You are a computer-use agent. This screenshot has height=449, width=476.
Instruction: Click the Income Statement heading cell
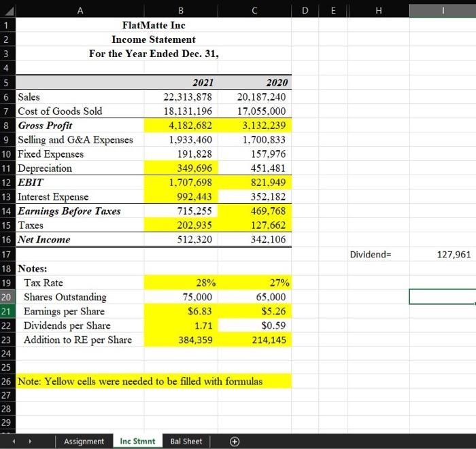[154, 39]
